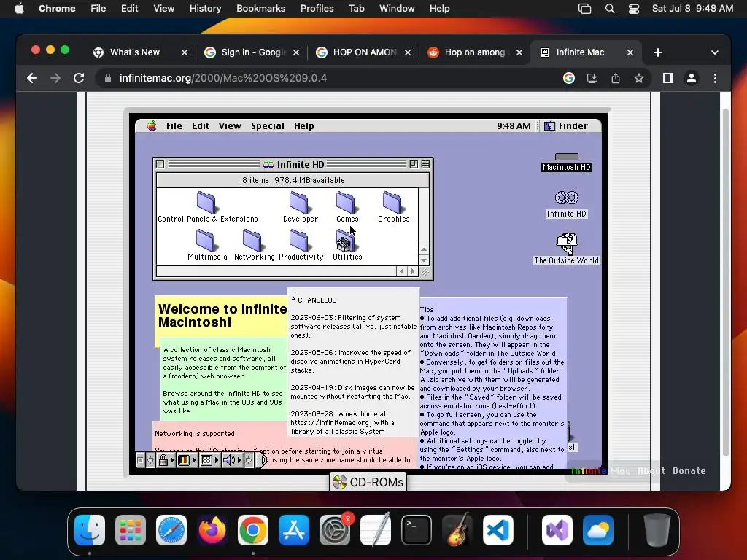Viewport: 747px width, 560px height.
Task: Open the classic Mac File menu
Action: coord(174,125)
